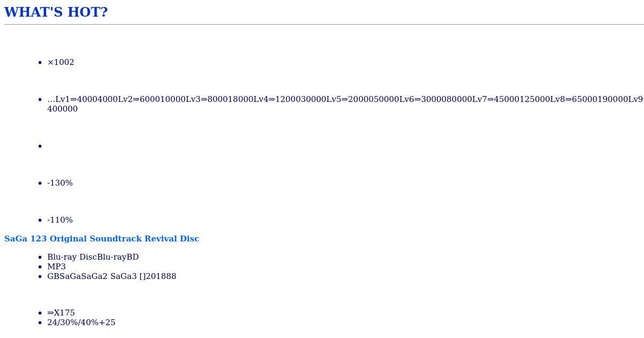Open SaGa 123 Original Soundtrack Revival Disc link
The image size is (644, 338).
[101, 239]
